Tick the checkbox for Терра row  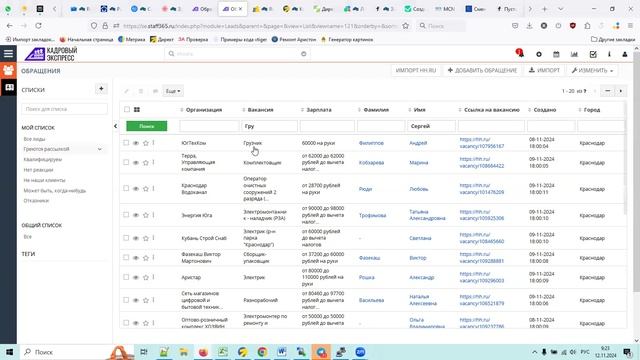click(x=126, y=162)
